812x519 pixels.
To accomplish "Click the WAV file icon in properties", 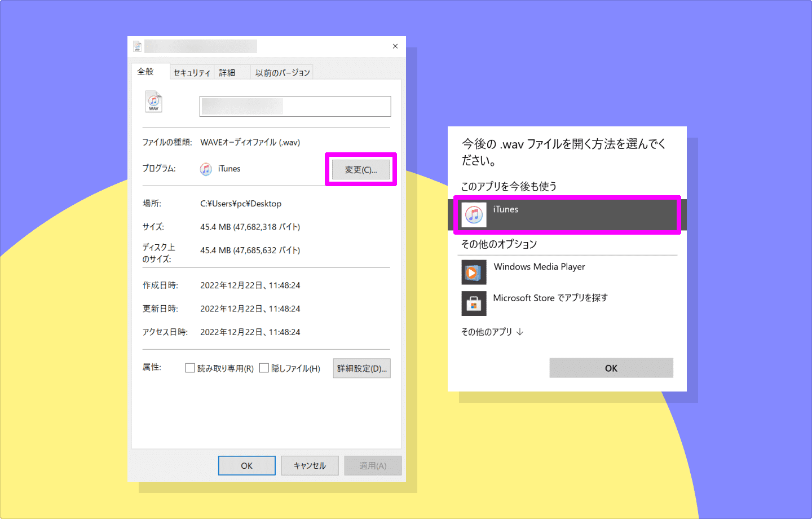I will [153, 102].
